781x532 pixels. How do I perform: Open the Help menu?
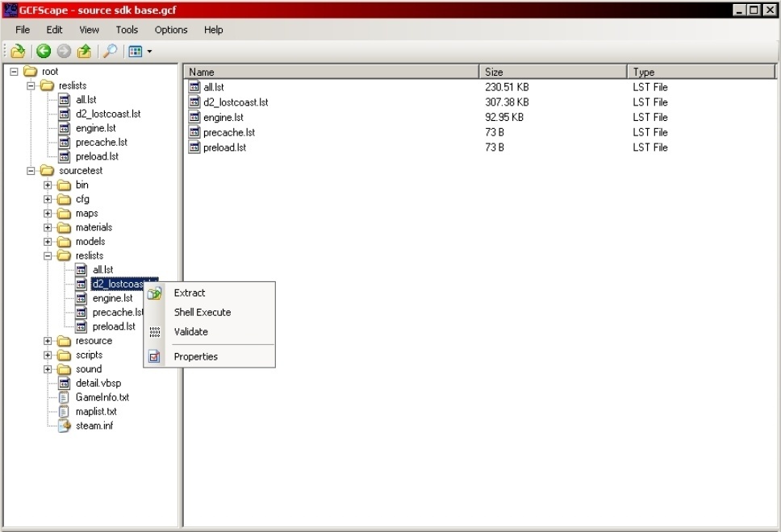(213, 30)
